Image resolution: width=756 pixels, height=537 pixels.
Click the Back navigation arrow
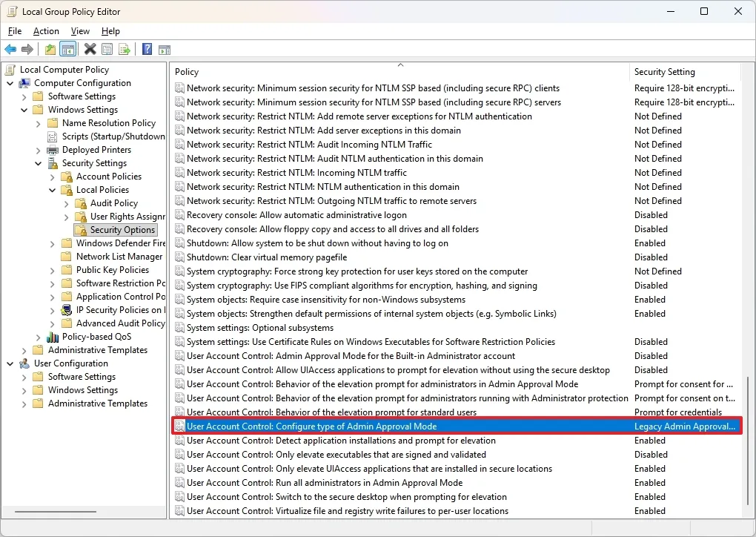[x=10, y=49]
